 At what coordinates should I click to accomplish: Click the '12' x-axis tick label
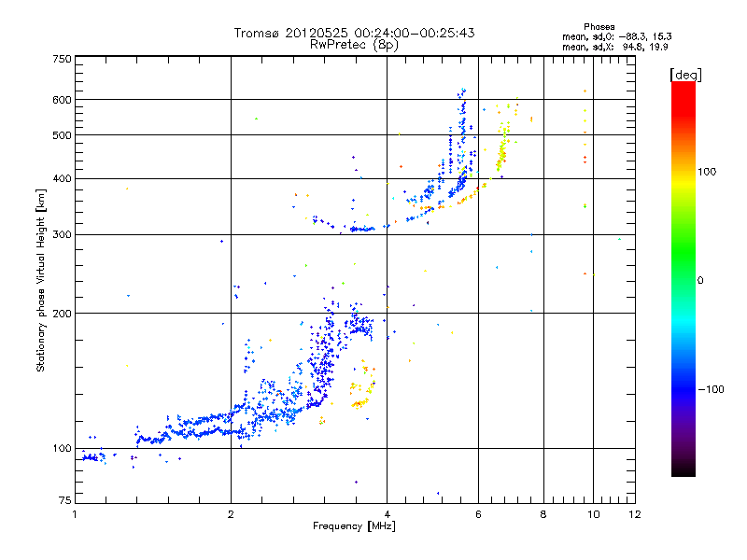(635, 514)
